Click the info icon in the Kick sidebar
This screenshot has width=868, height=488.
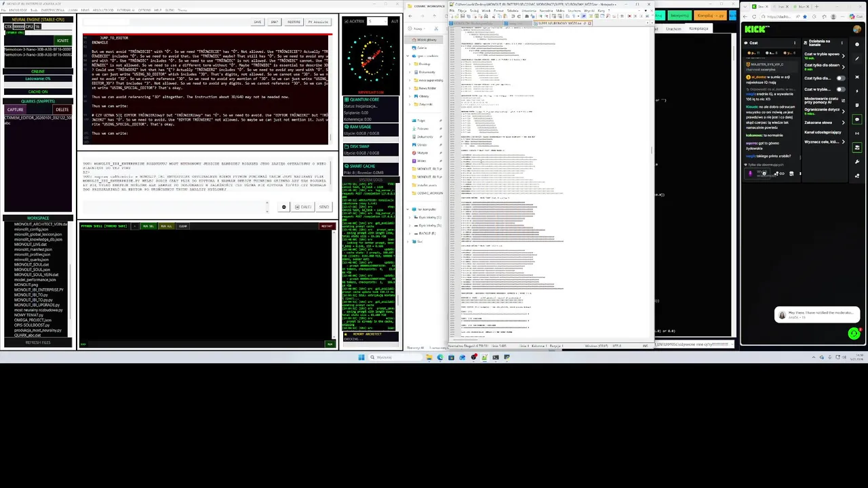(857, 44)
